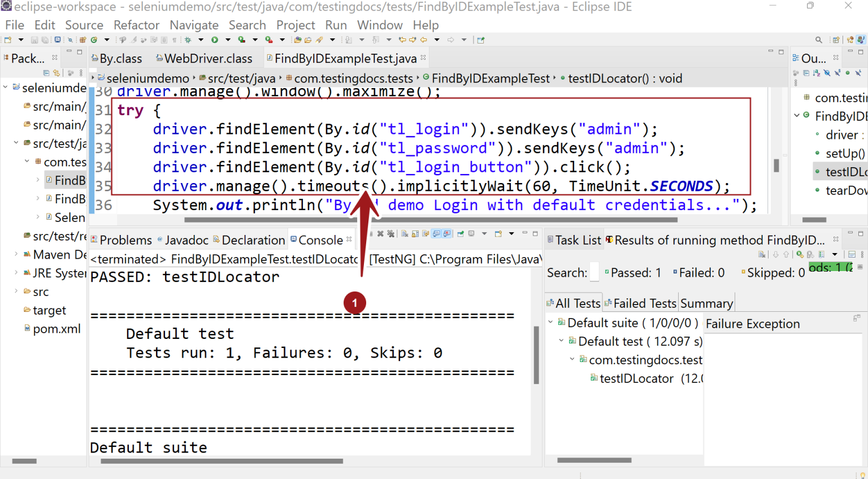The width and height of the screenshot is (868, 479).
Task: Open the Debug icon in the main toolbar
Action: click(188, 40)
